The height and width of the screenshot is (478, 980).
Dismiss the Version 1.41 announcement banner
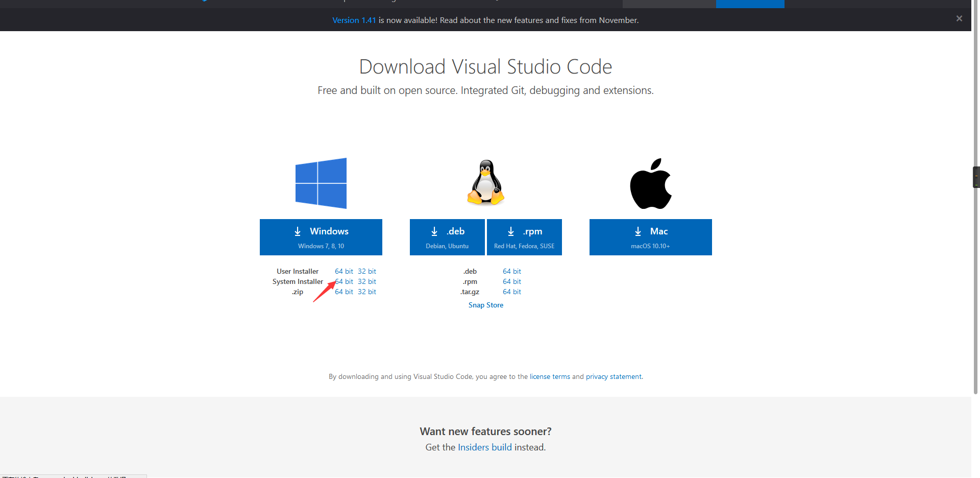(x=959, y=18)
